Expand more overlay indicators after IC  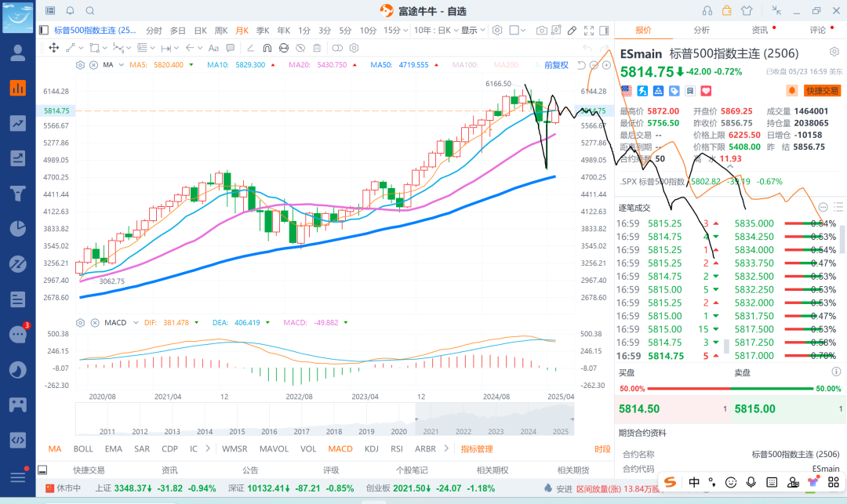[x=208, y=448]
